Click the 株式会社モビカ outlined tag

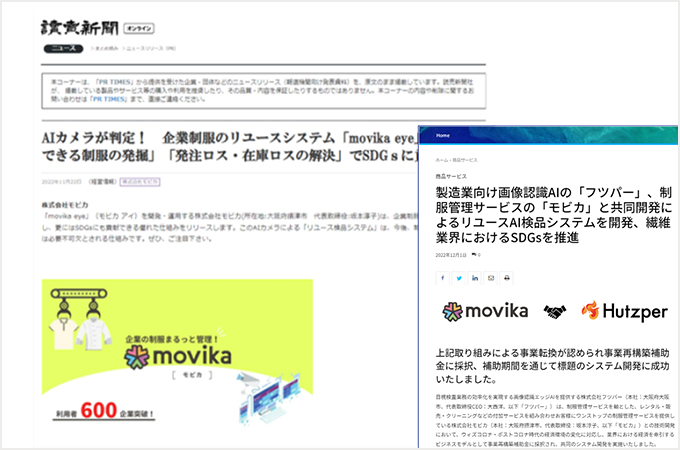[140, 182]
